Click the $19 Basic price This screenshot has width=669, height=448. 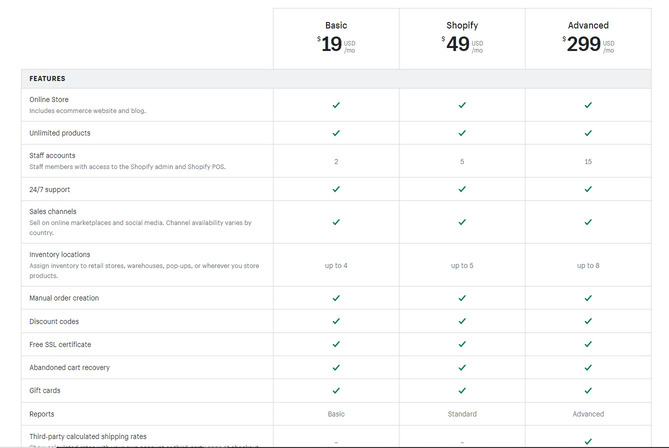336,44
